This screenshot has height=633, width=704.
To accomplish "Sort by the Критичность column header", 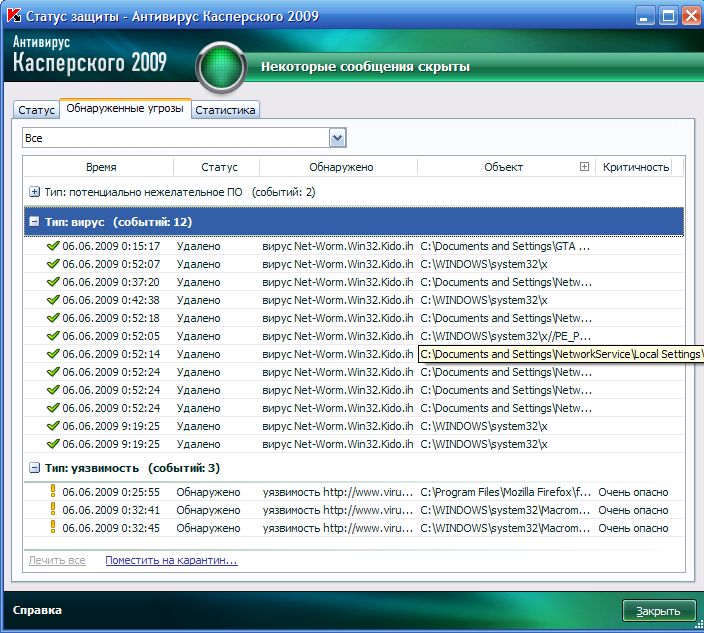I will pyautogui.click(x=635, y=167).
